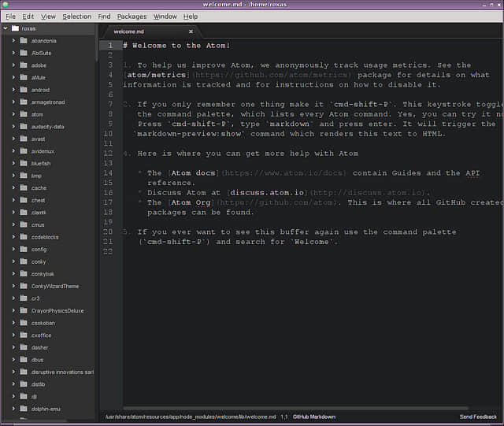Click the .conky folder icon

24,261
